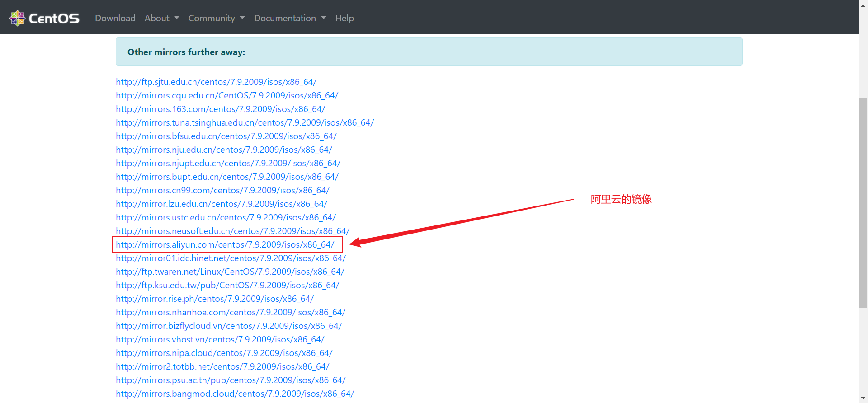Open the ftp.ksu.edu.tw mirror link
Image resolution: width=868 pixels, height=403 pixels.
pyautogui.click(x=227, y=285)
